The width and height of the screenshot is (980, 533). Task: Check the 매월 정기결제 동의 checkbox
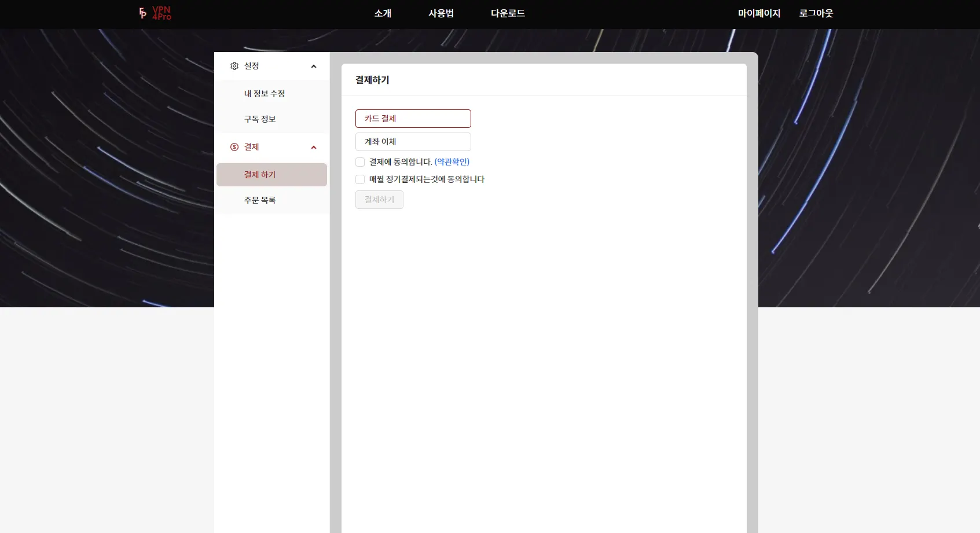[x=360, y=179]
